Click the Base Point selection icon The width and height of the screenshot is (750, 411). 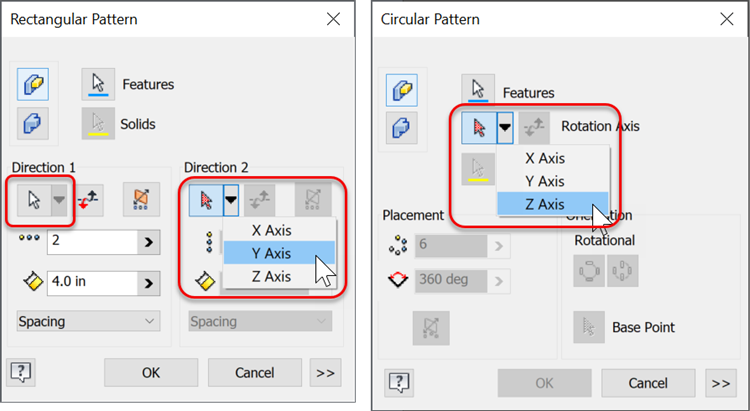click(589, 327)
